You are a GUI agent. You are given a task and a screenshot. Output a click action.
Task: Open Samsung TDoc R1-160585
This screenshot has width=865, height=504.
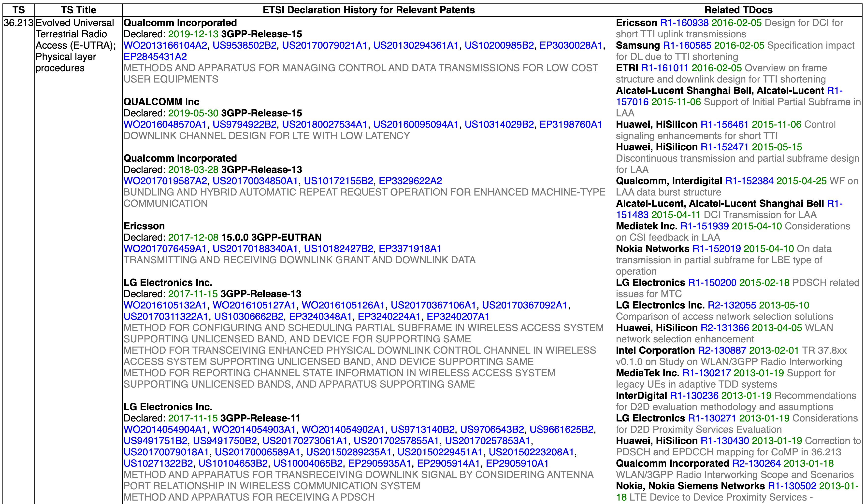(687, 45)
